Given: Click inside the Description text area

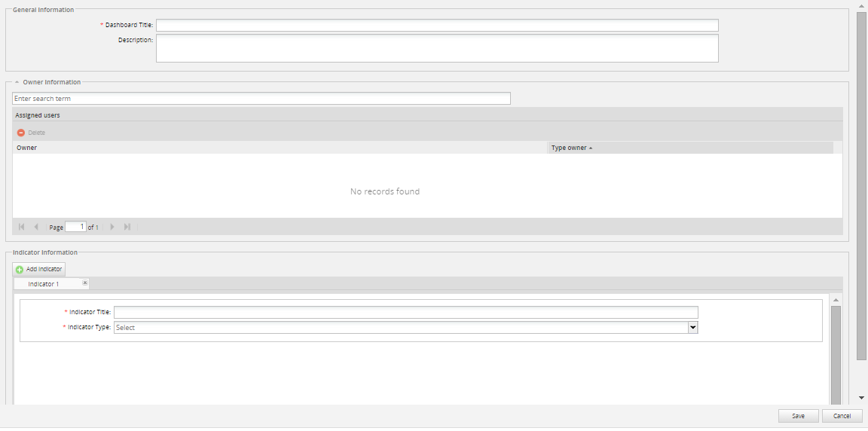Looking at the screenshot, I should pos(437,48).
